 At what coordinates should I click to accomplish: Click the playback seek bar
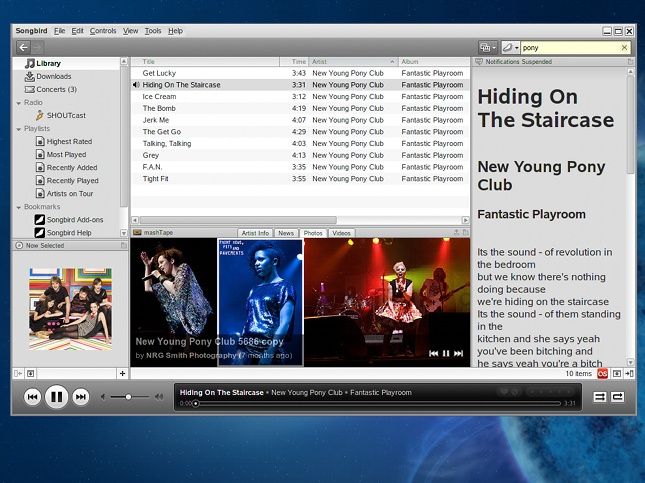point(377,404)
